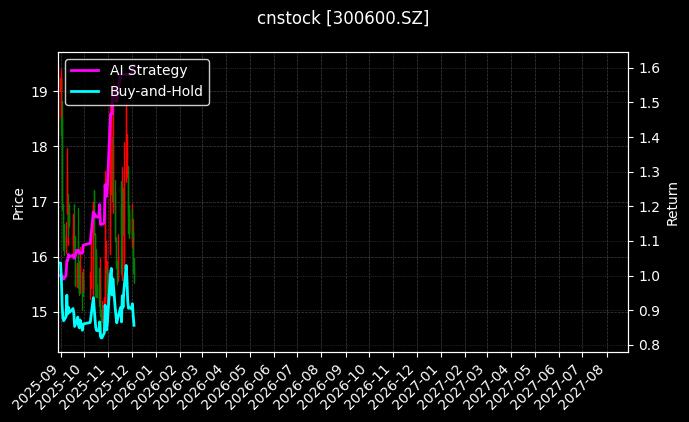689x422 pixels.
Task: Click the cyan Buy-and-Hold legend line
Action: pyautogui.click(x=86, y=91)
